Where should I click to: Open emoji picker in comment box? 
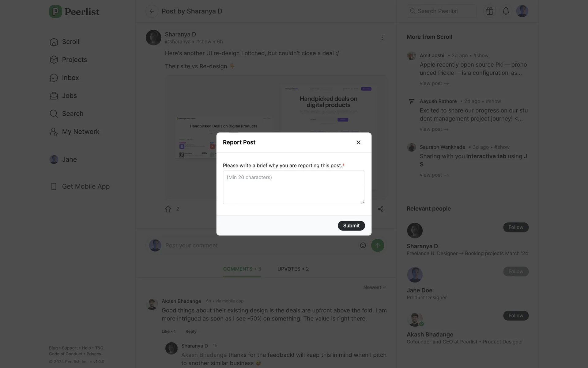(x=363, y=245)
